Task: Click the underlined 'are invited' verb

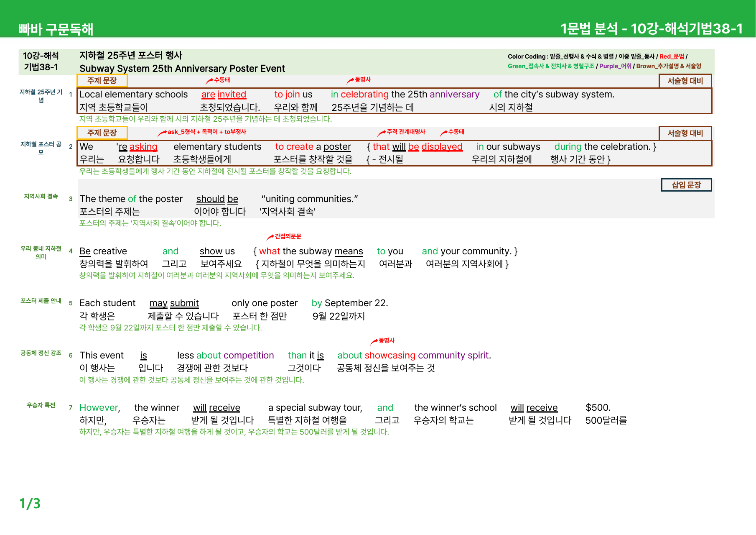Action: pos(224,95)
